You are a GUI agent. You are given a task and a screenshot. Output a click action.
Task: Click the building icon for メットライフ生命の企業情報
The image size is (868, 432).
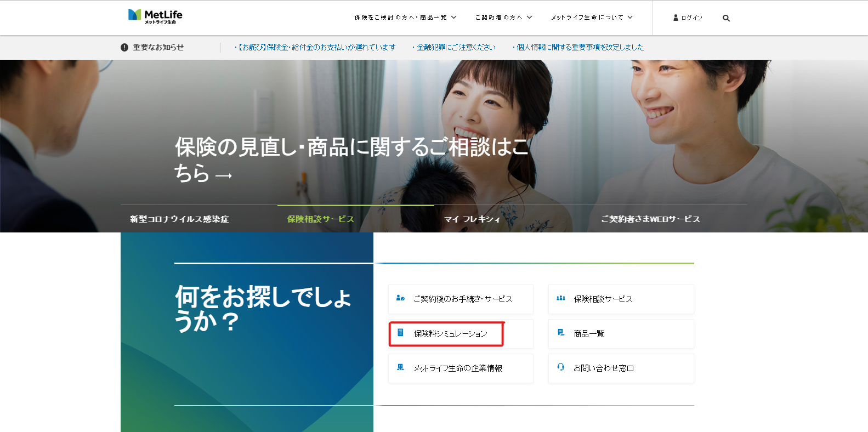(x=400, y=367)
